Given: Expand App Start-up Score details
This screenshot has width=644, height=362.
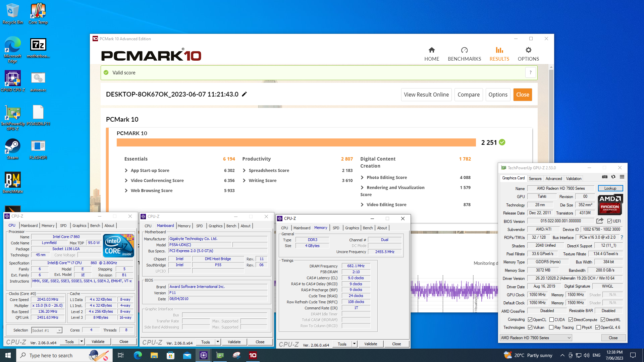Looking at the screenshot, I should tap(126, 171).
